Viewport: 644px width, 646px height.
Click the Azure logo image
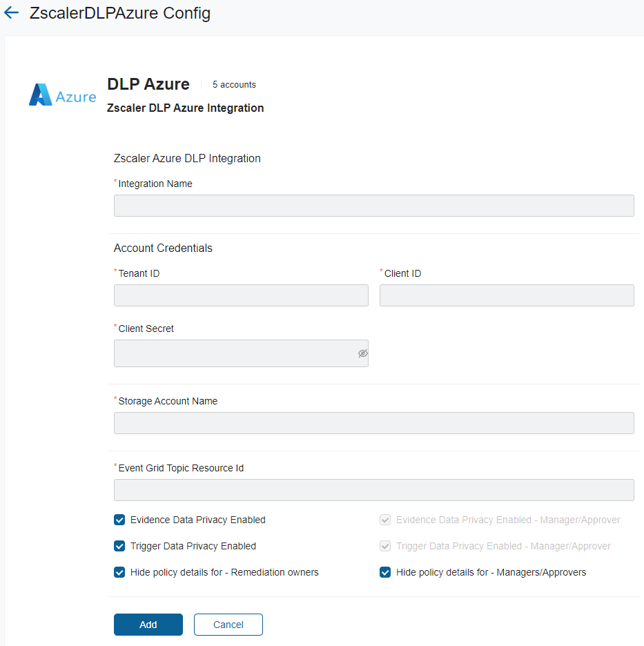[63, 95]
